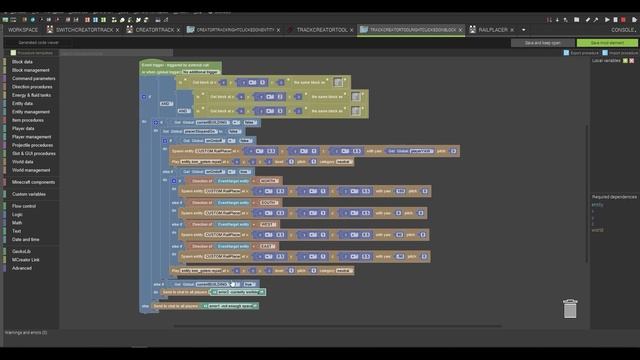Viewport: 640px width, 360px height.
Task: Open the Minecraft components category
Action: 33,182
